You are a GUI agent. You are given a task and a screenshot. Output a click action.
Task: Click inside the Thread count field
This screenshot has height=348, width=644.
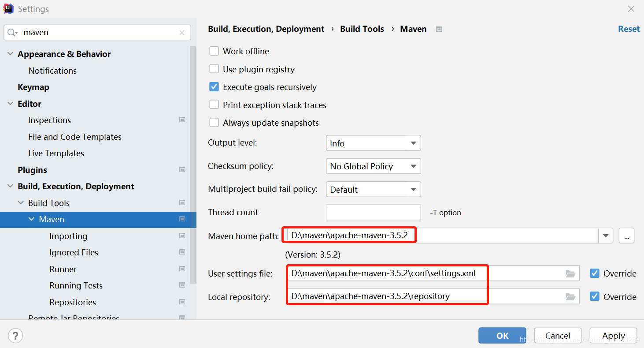click(x=373, y=212)
